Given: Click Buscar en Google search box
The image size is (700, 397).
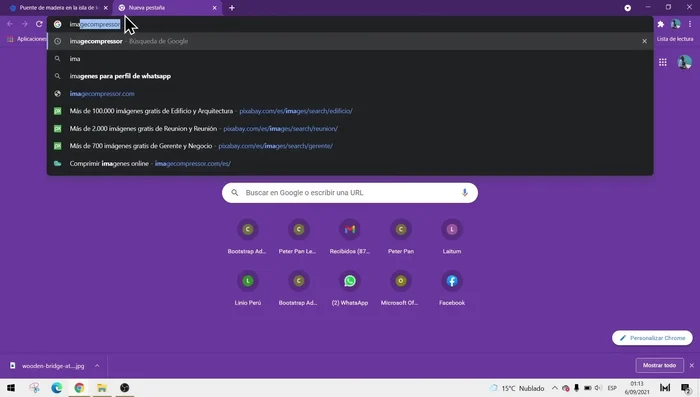Looking at the screenshot, I should click(x=350, y=192).
